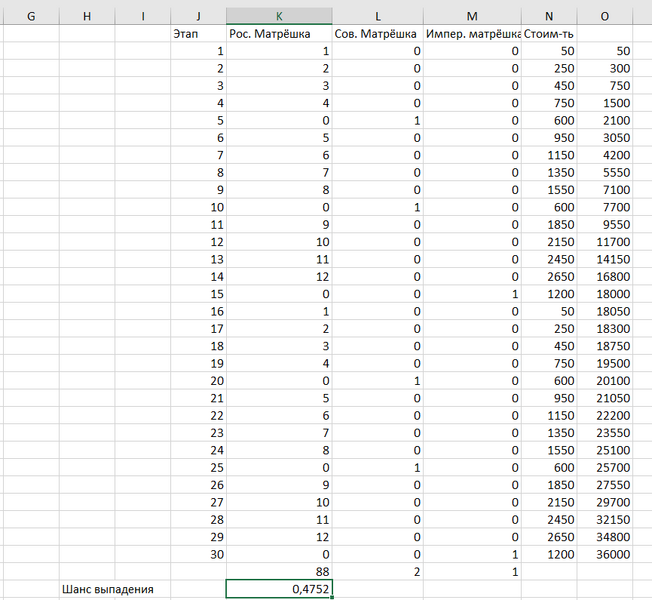652x600 pixels.
Task: Select cumulative cost cell 25700
Action: (x=605, y=467)
